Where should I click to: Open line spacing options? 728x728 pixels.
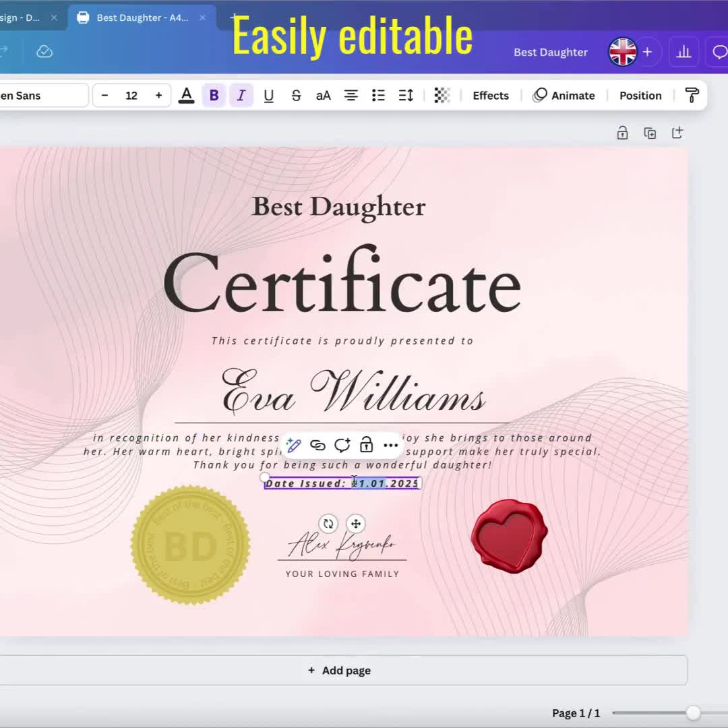point(406,96)
